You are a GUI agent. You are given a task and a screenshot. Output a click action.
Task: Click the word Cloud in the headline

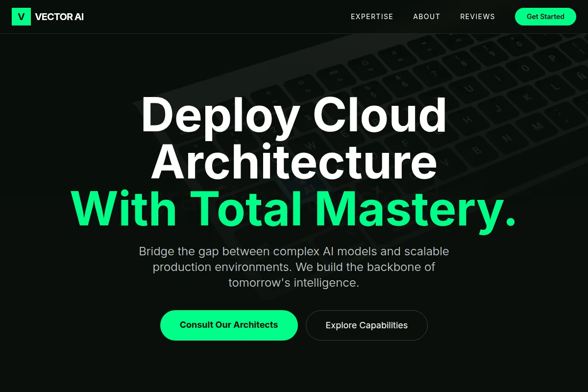pyautogui.click(x=380, y=115)
